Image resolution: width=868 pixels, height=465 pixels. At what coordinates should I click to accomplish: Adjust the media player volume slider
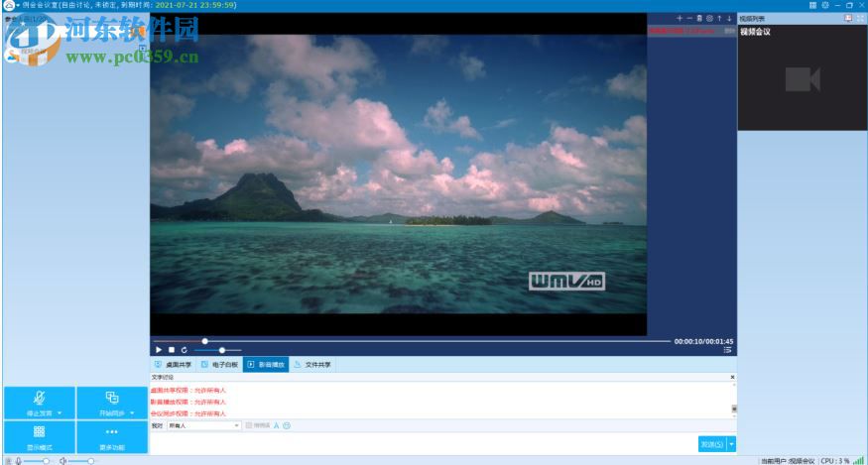tap(217, 350)
